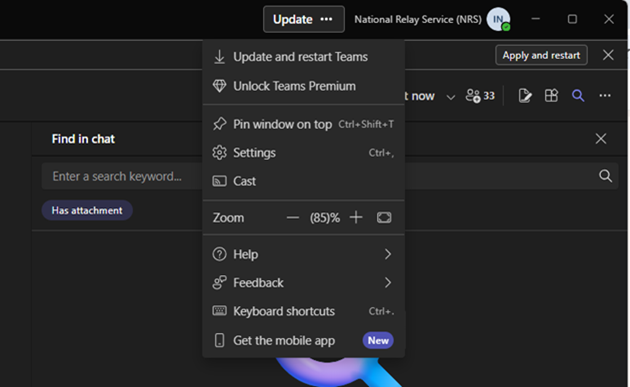Click the search magnifier in keyword field

pyautogui.click(x=605, y=176)
